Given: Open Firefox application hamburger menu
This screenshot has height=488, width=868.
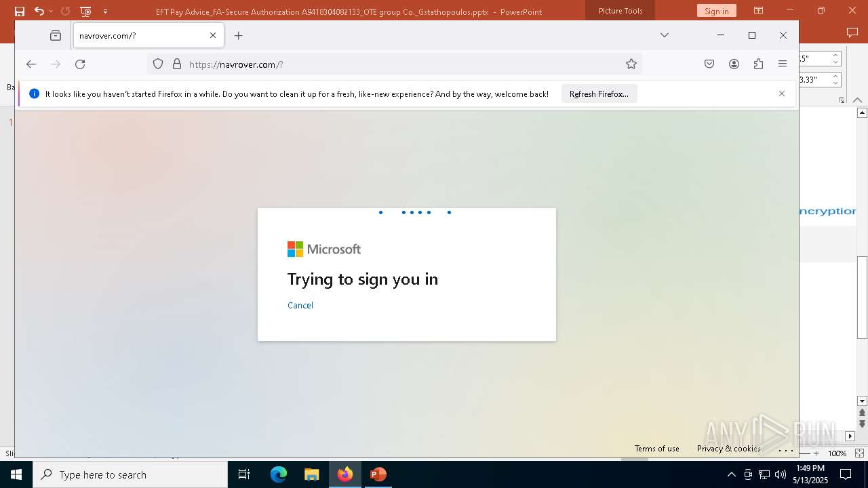Looking at the screenshot, I should [783, 64].
